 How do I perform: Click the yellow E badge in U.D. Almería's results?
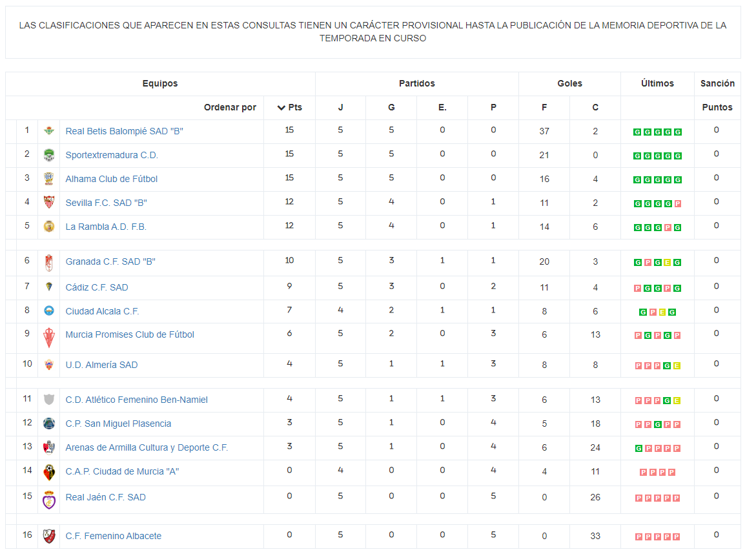click(x=677, y=366)
